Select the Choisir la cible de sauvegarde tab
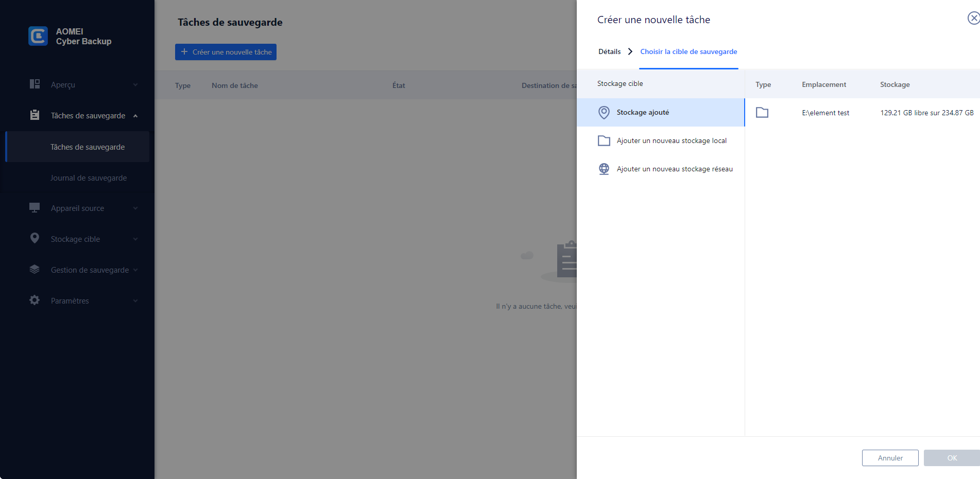The height and width of the screenshot is (479, 980). [689, 51]
